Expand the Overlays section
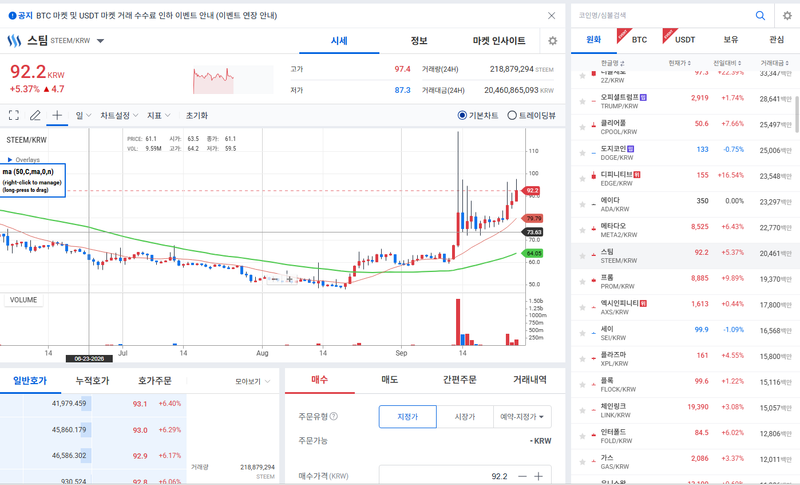 click(23, 160)
